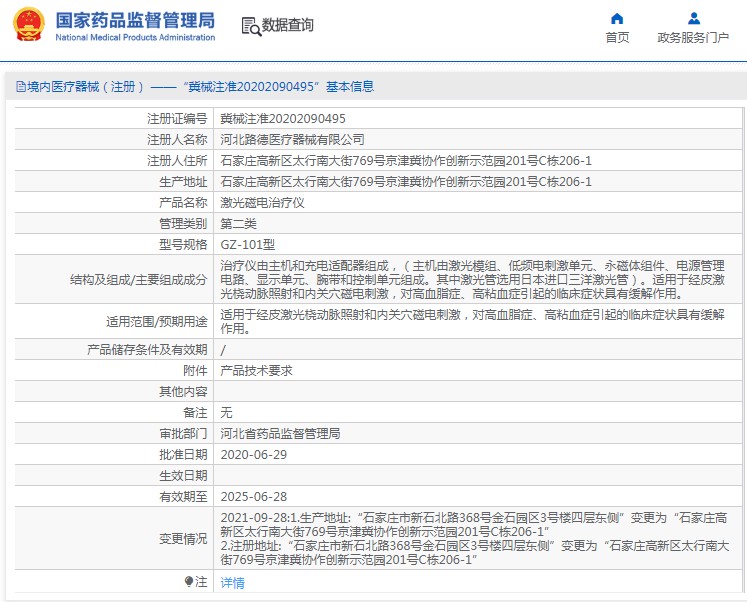Open the 详情 link in the note row
The width and height of the screenshot is (747, 602).
232,582
